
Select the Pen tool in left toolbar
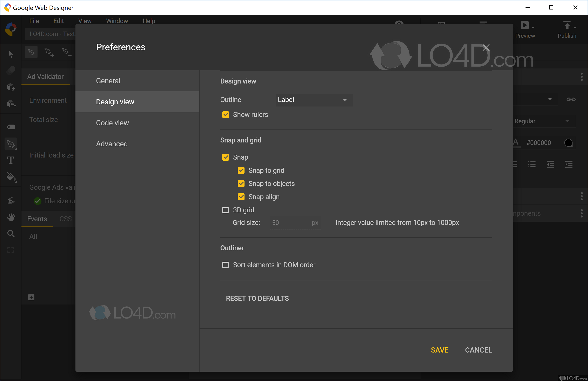point(11,144)
